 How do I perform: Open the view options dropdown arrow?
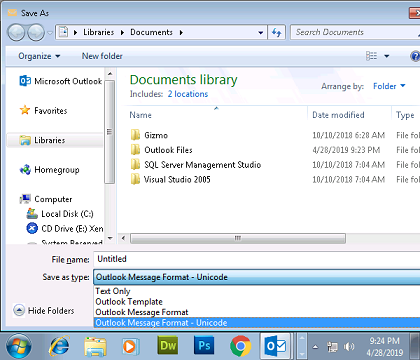pos(387,56)
